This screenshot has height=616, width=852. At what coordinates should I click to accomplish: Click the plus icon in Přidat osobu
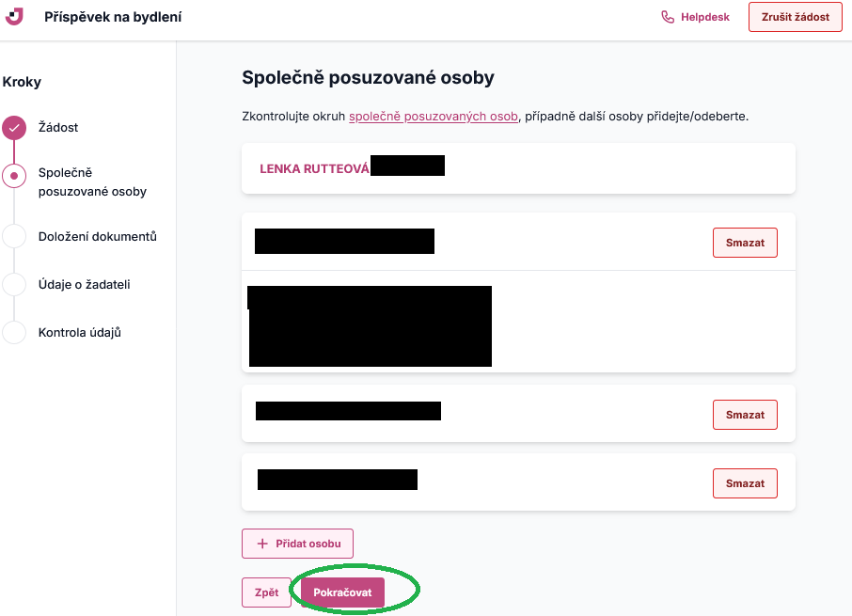(x=262, y=544)
